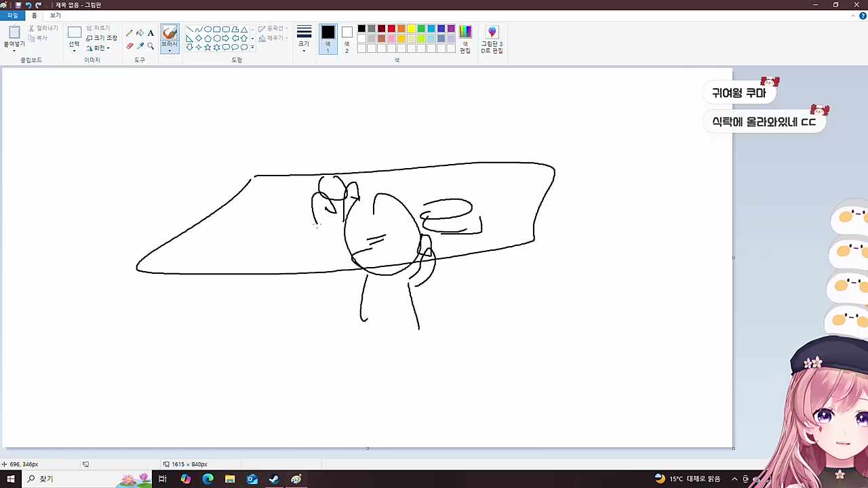Select Color 2 (색 2) background box
This screenshot has height=488, width=868.
(347, 40)
